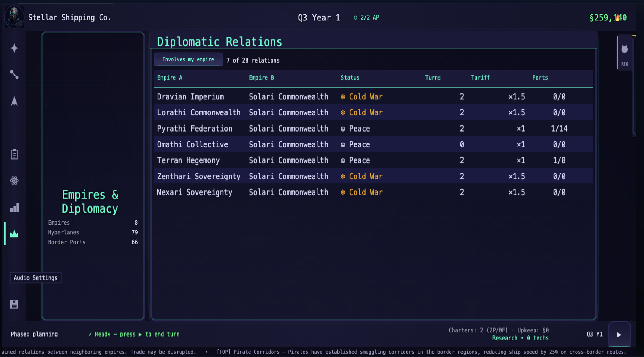644x357 pixels.
Task: Toggle the Involves my empire filter
Action: (188, 59)
